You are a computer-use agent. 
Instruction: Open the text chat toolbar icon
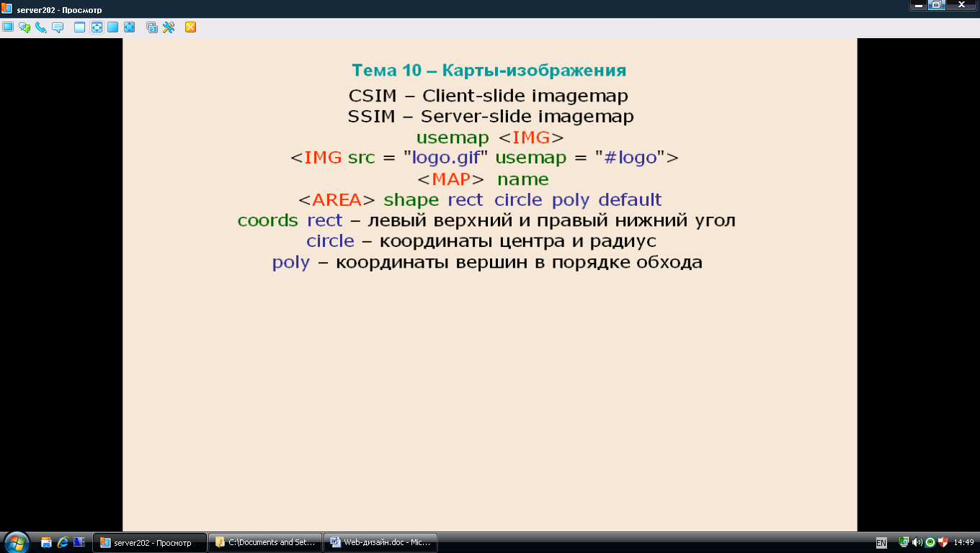tap(24, 27)
